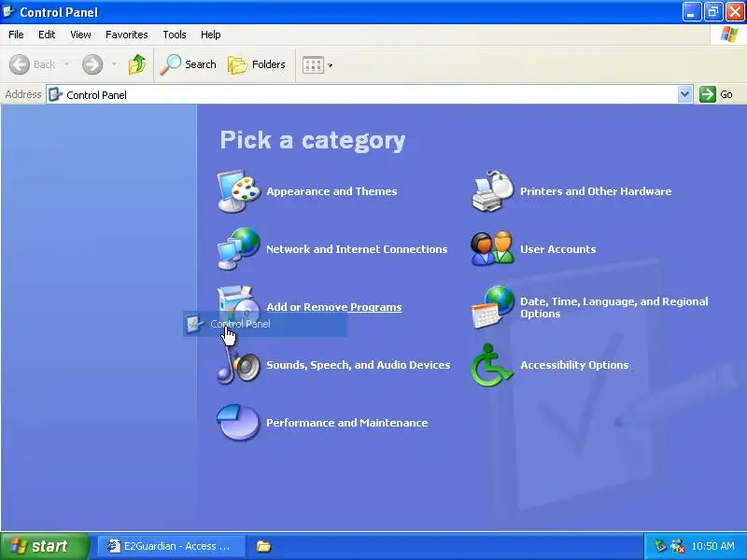The height and width of the screenshot is (560, 747).
Task: Click the folder taskbar button
Action: [263, 546]
